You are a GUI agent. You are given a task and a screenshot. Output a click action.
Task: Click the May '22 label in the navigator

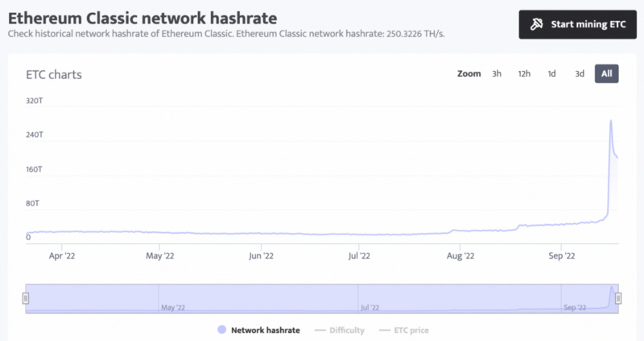(173, 307)
